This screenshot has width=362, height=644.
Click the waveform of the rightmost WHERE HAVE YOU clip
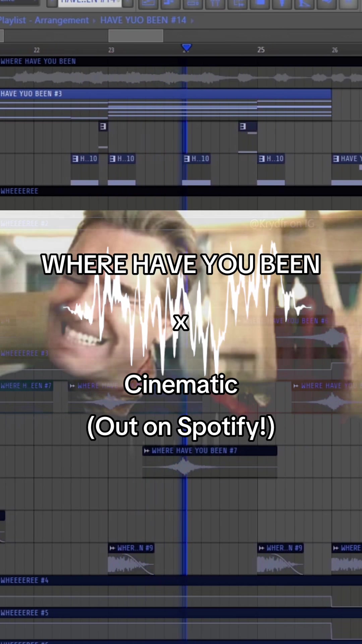(327, 401)
